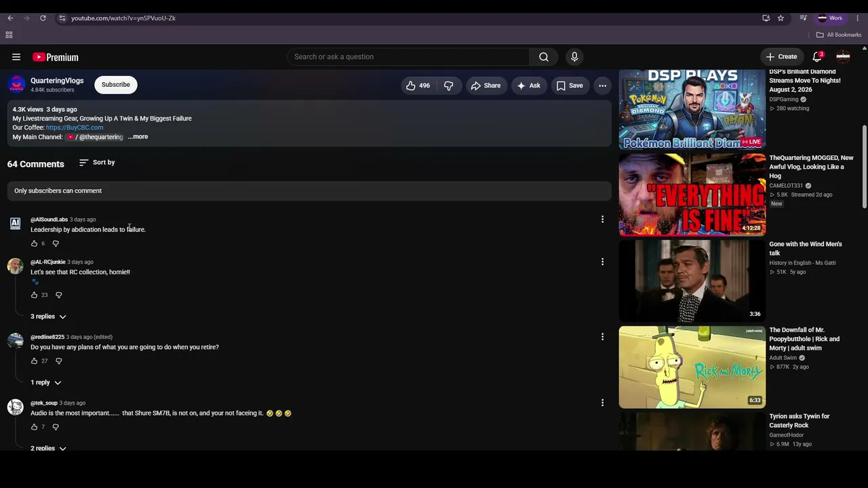Open the Work profile menu
The image size is (868, 488).
830,18
